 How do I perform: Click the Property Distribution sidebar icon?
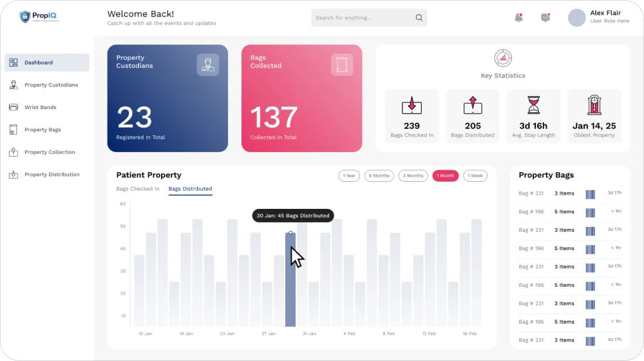[13, 174]
